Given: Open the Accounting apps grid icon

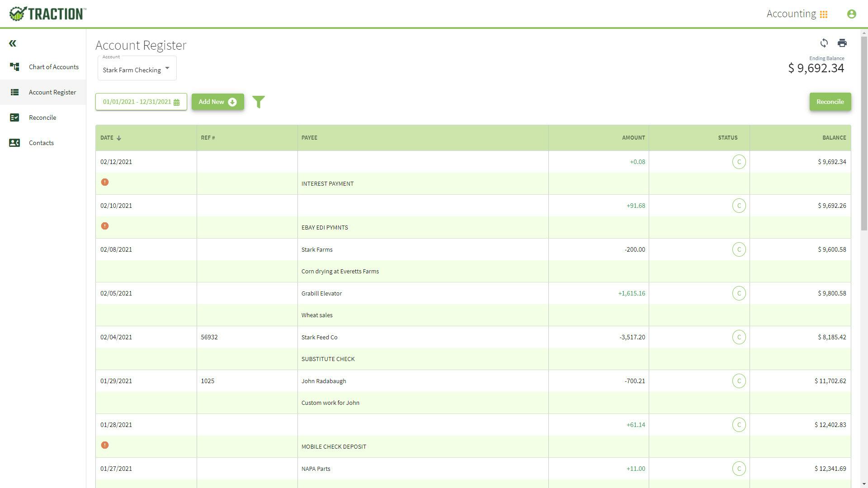Looking at the screenshot, I should [824, 14].
